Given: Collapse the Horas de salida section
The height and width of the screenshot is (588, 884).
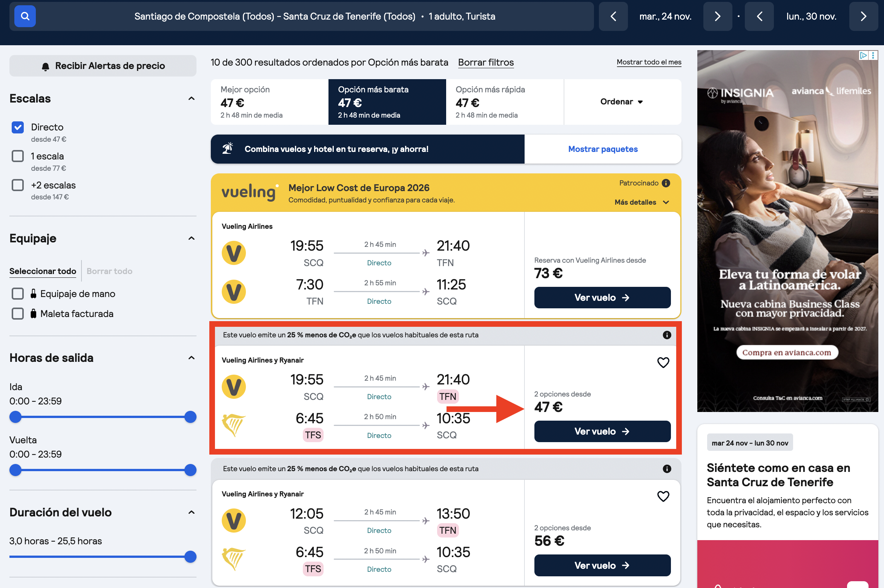Looking at the screenshot, I should (x=192, y=358).
